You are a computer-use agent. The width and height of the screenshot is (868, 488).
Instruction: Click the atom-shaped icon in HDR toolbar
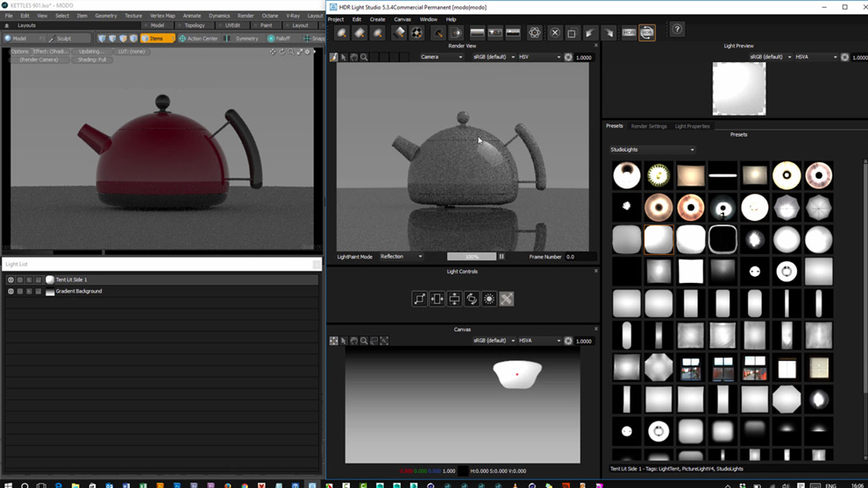click(x=534, y=33)
